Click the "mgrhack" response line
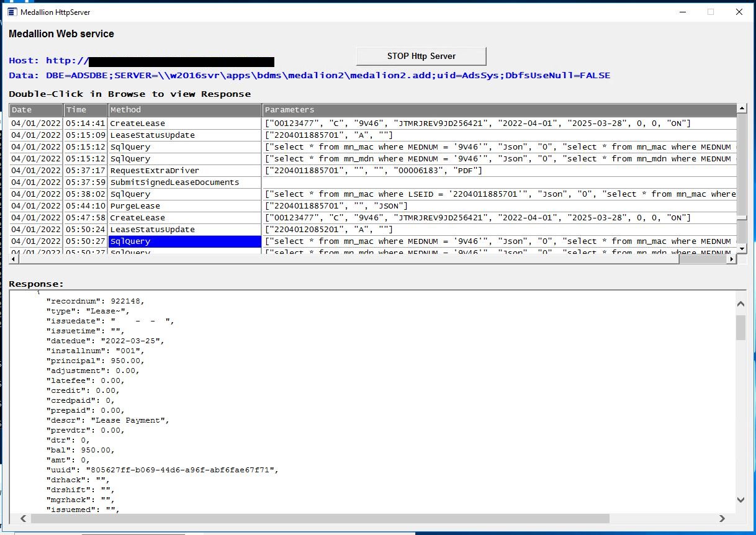This screenshot has height=535, width=756. (81, 500)
